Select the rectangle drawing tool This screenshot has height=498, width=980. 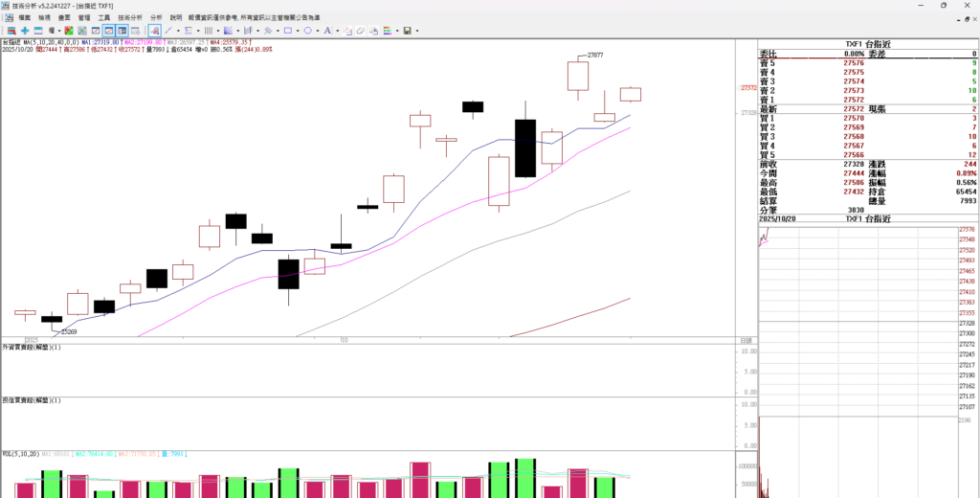(287, 31)
